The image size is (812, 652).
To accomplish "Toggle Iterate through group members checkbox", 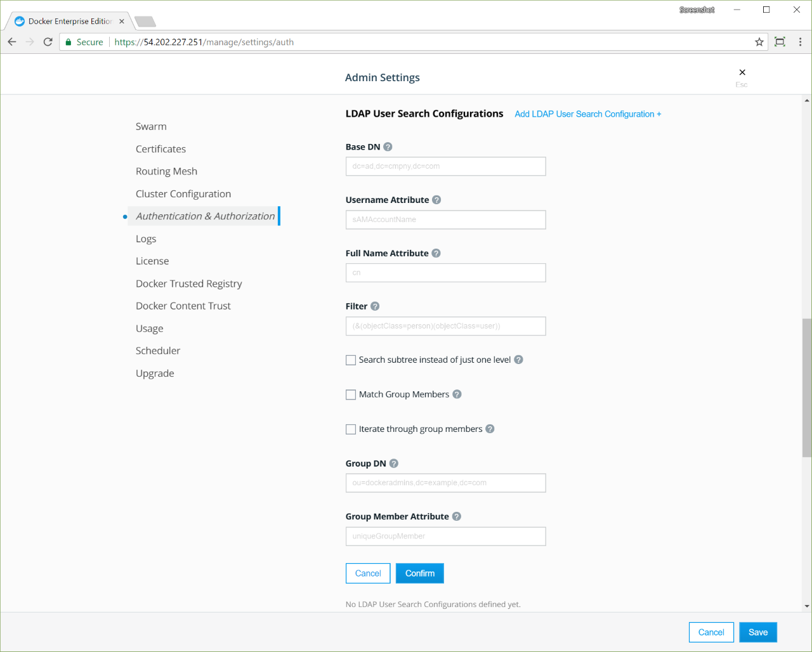I will [x=351, y=429].
